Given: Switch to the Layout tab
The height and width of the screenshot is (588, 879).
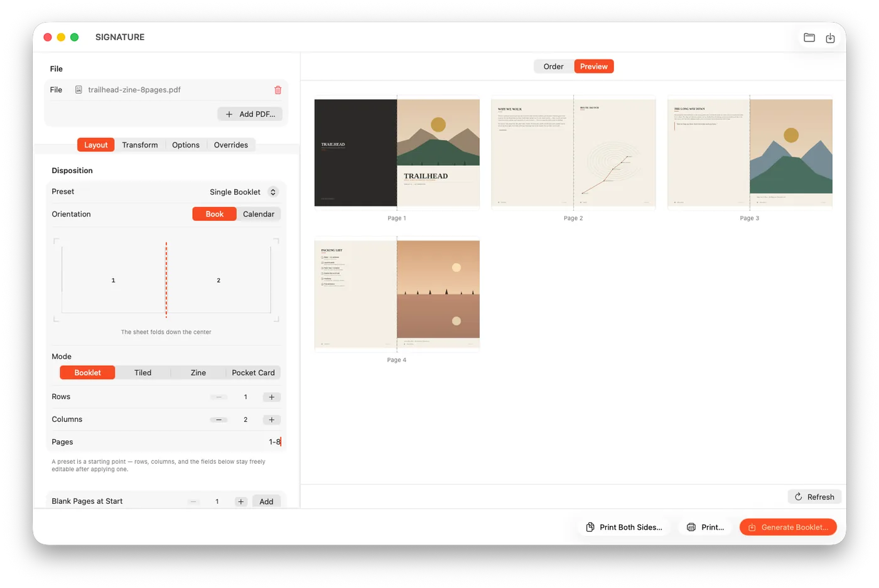Looking at the screenshot, I should (x=96, y=145).
